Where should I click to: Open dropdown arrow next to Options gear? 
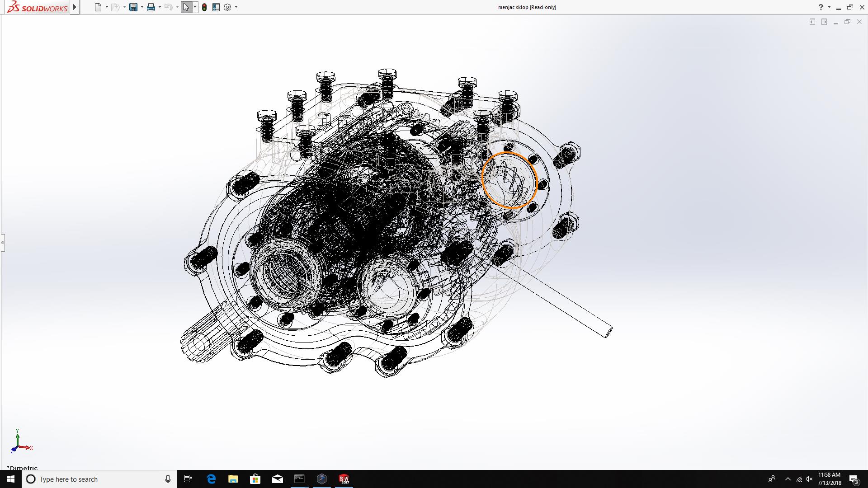236,7
